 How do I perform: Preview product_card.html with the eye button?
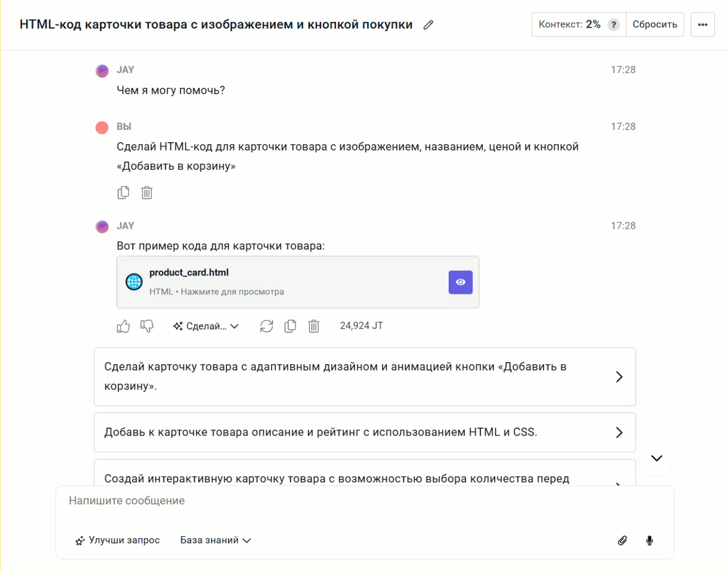pos(460,282)
